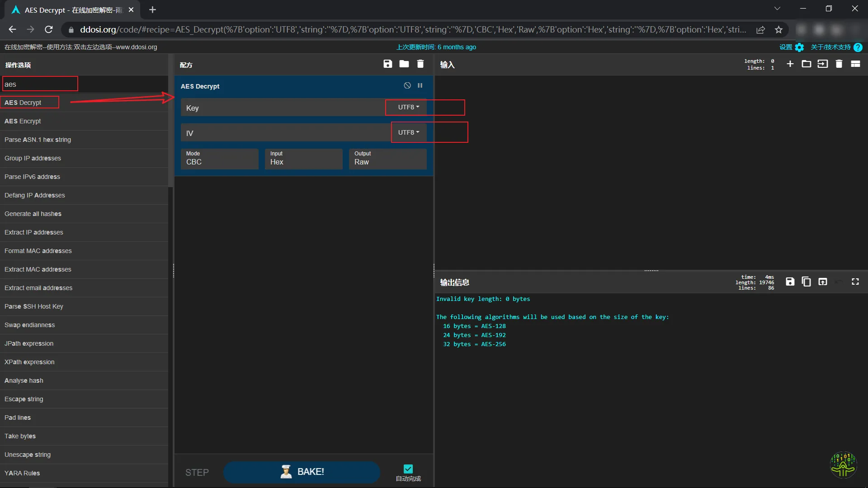Click the operations search field containing aes

40,84
